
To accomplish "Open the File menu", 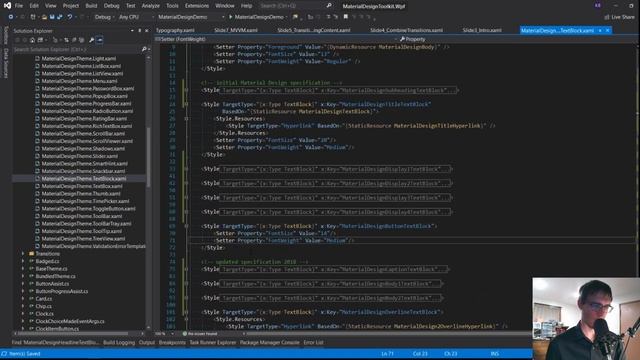I will (x=19, y=6).
